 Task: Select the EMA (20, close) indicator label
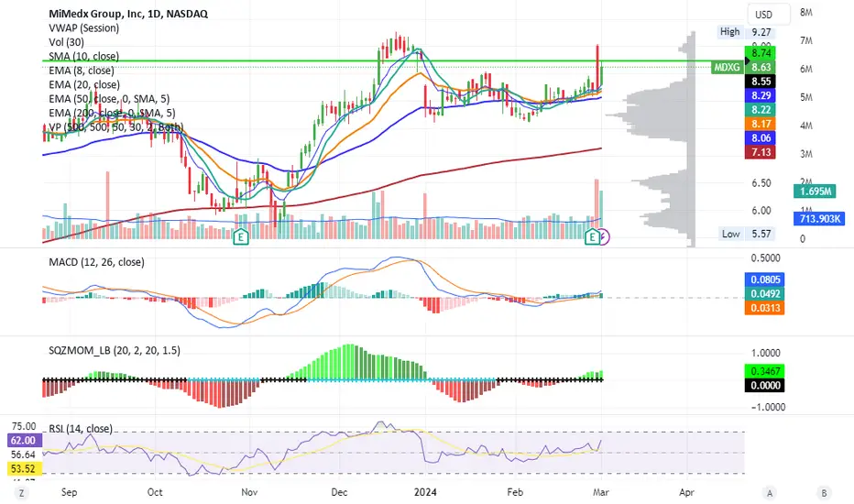point(84,84)
